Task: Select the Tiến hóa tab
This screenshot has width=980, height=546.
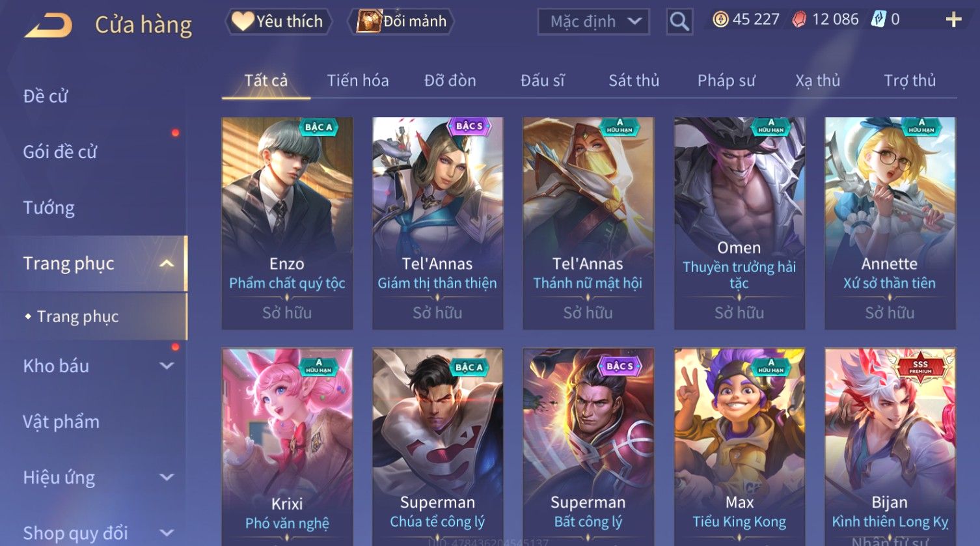Action: point(358,81)
